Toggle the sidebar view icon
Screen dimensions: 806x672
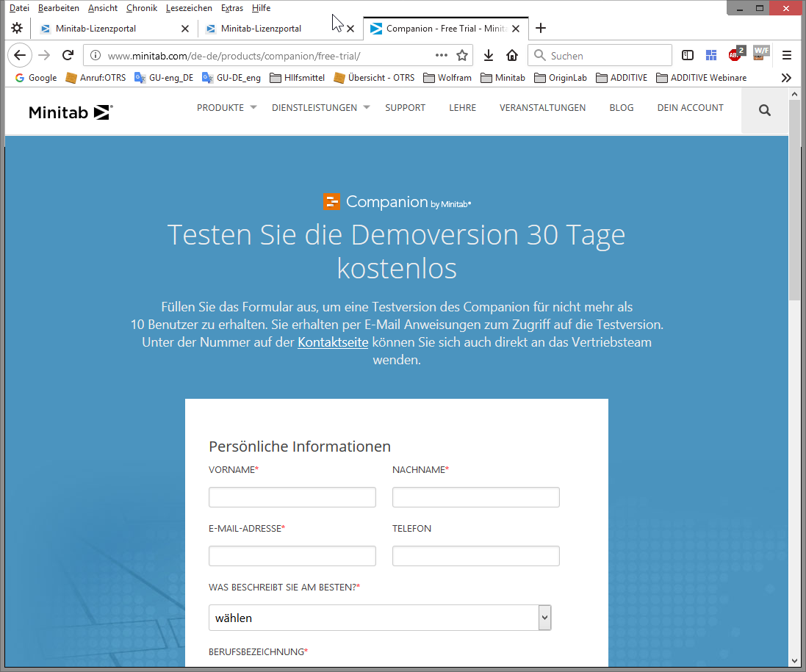pyautogui.click(x=687, y=56)
